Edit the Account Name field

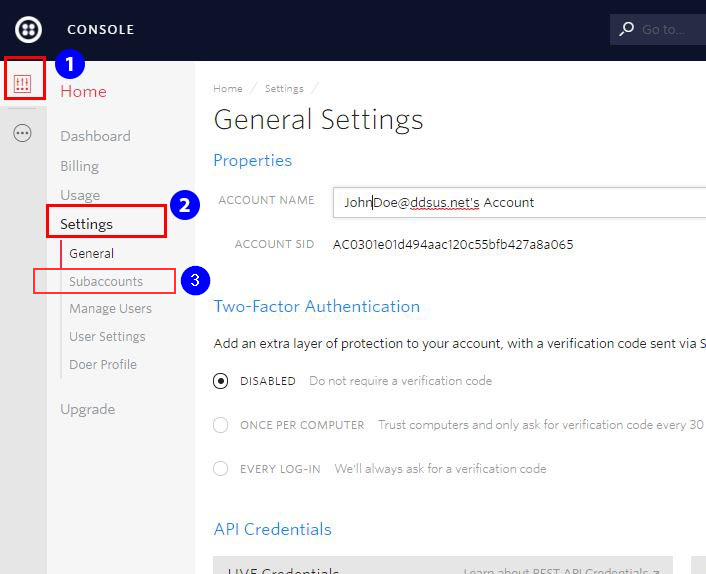pyautogui.click(x=519, y=203)
